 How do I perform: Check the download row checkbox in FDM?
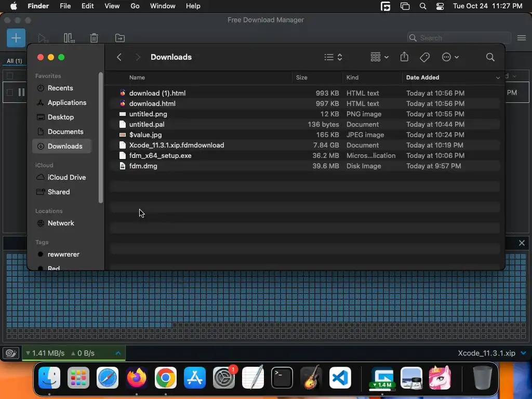point(10,92)
